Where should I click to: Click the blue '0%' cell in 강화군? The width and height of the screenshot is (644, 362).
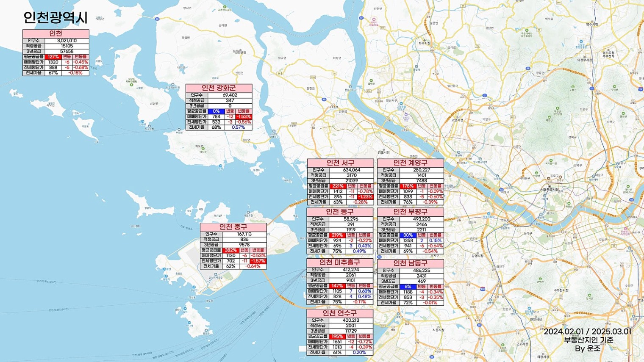coord(216,111)
